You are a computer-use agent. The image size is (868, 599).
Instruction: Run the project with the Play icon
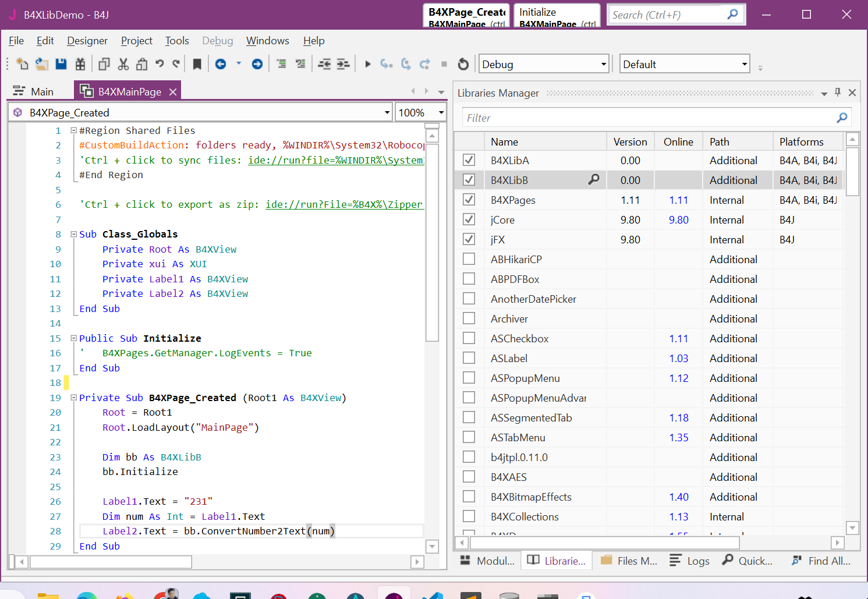click(x=367, y=64)
